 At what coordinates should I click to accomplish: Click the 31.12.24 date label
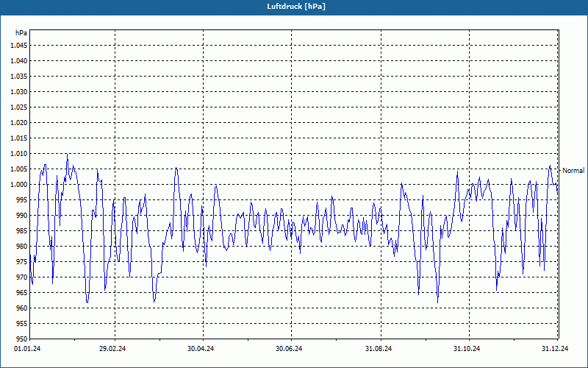[x=555, y=349]
